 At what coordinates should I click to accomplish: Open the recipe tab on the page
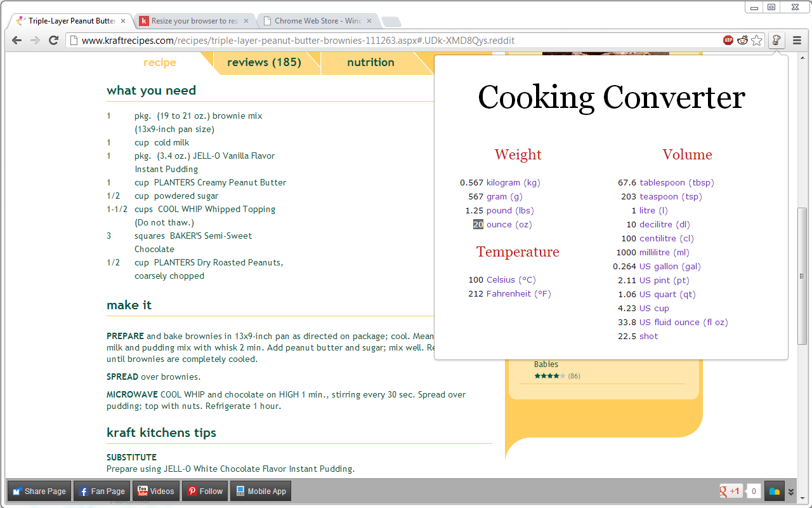160,62
